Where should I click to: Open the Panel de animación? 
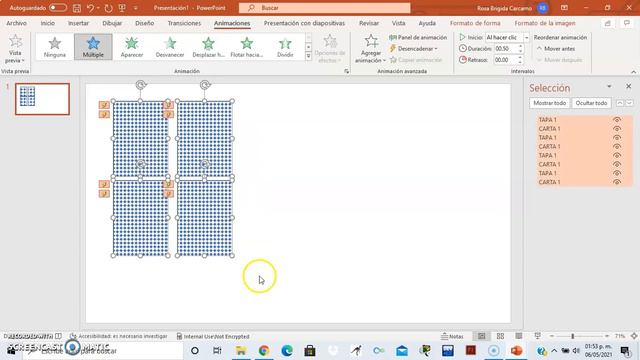click(418, 37)
